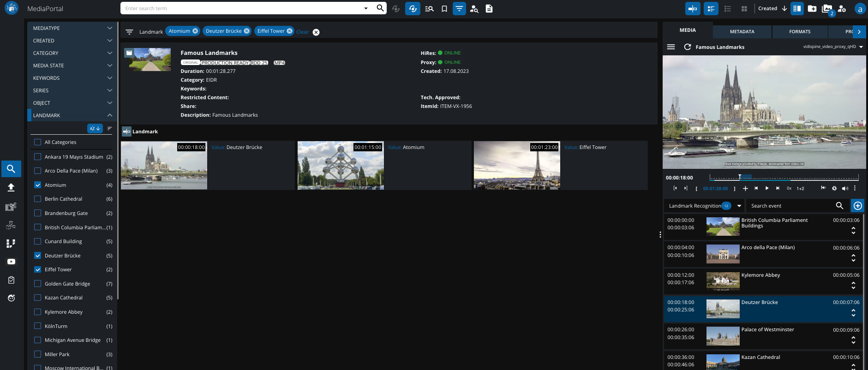Uncheck the Atomium landmark checkbox

click(38, 185)
